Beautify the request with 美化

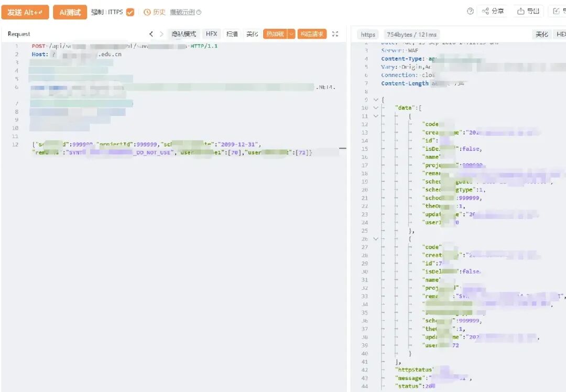pyautogui.click(x=252, y=34)
